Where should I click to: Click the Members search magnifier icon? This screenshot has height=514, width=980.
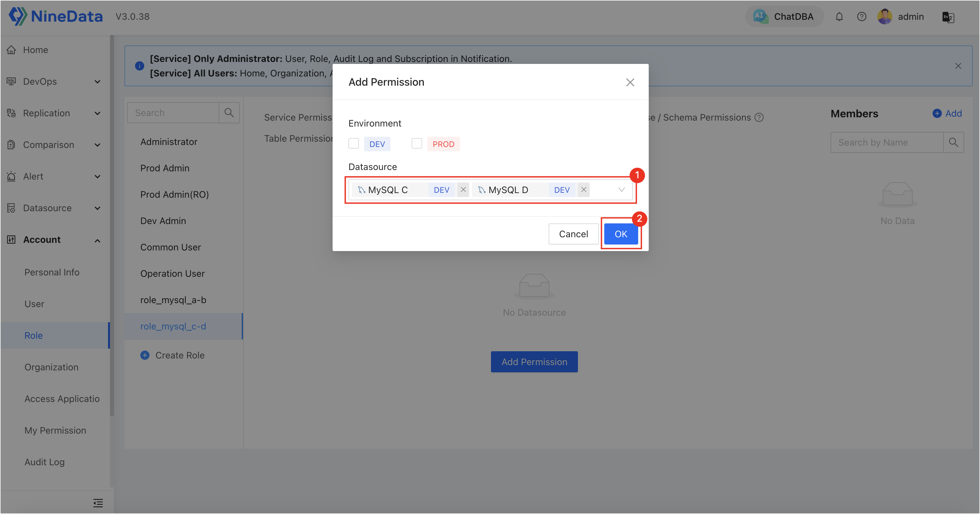(954, 142)
